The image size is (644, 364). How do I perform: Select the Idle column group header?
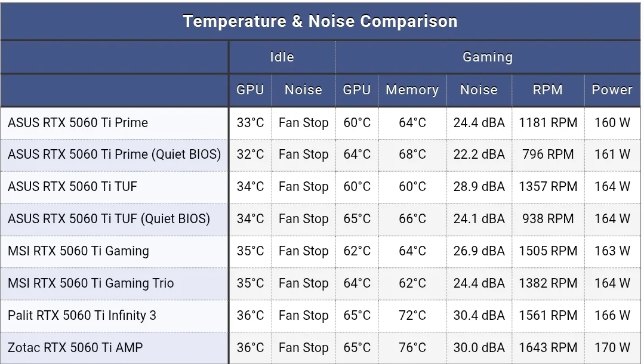click(282, 57)
